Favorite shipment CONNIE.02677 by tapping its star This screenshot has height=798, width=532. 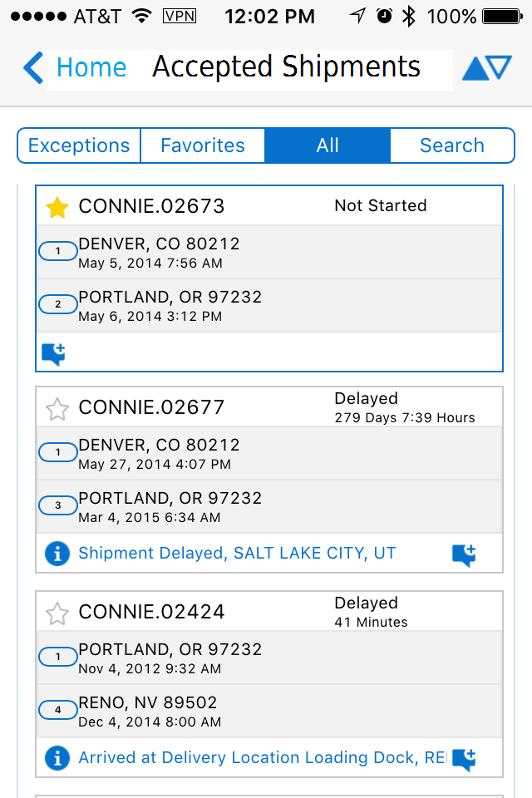point(57,407)
